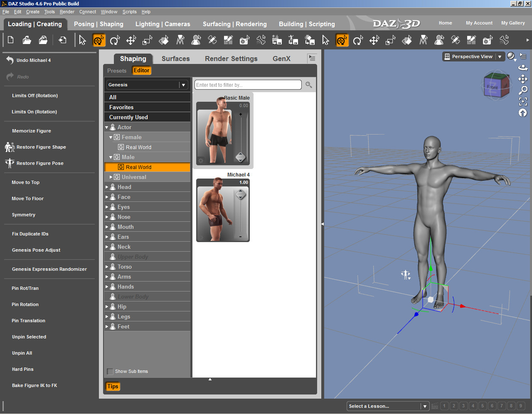The width and height of the screenshot is (532, 414).
Task: Click the Import icon in the toolbar
Action: (x=62, y=40)
